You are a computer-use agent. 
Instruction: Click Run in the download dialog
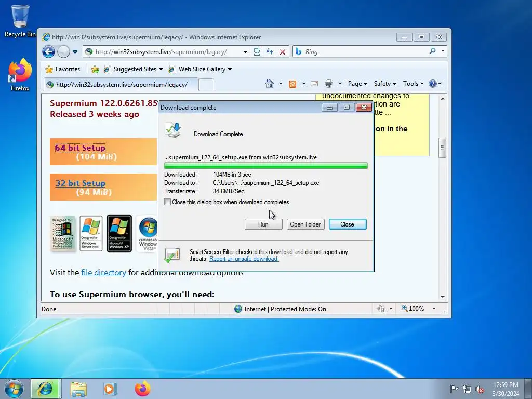click(263, 224)
